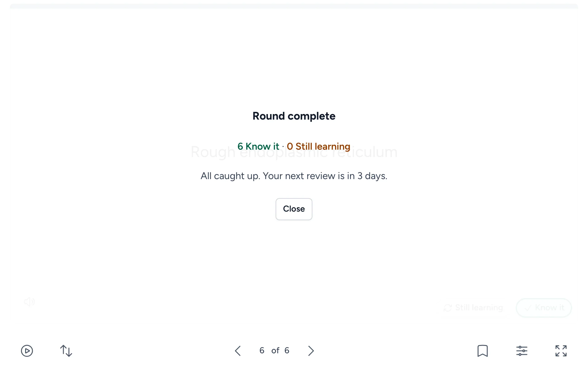Advance with the next card chevron

[x=311, y=351]
